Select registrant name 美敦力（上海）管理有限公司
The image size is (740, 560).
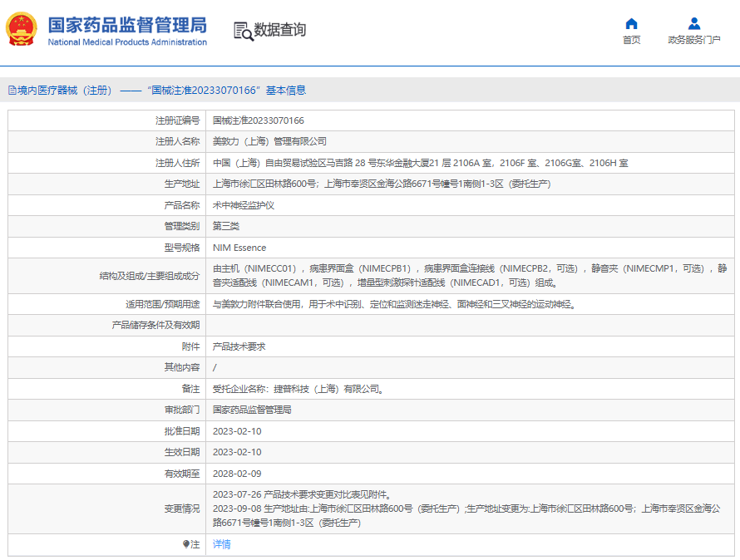[x=269, y=141]
